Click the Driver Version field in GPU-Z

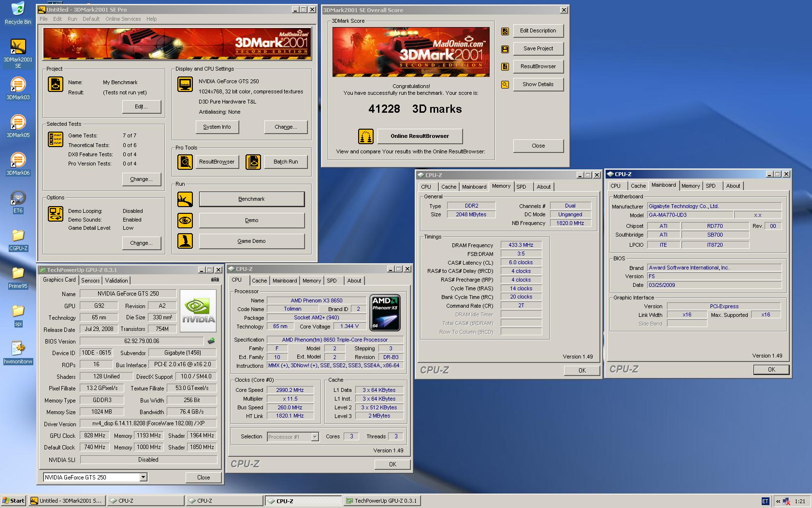[x=148, y=423]
